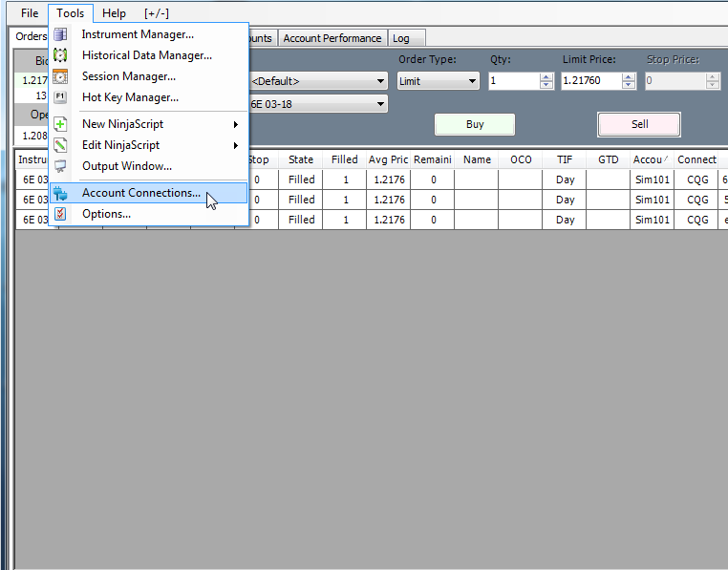Screen dimensions: 728x570
Task: Click the Limit Price input field
Action: [x=591, y=81]
